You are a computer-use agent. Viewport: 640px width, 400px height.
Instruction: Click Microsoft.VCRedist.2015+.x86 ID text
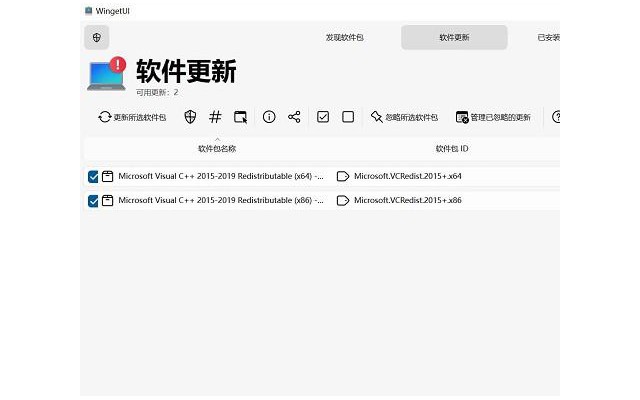(x=408, y=200)
